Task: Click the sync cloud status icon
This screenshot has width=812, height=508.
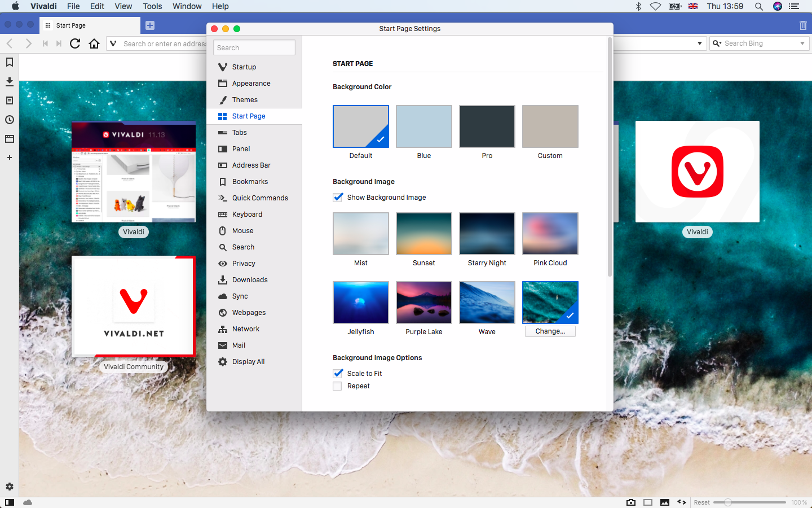Action: pyautogui.click(x=28, y=502)
